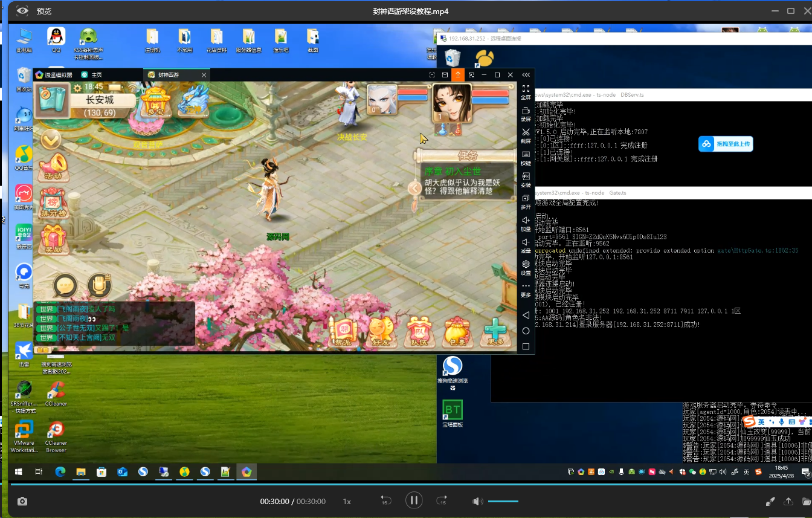
Task: Open the chat bubble button in the game
Action: coord(65,286)
